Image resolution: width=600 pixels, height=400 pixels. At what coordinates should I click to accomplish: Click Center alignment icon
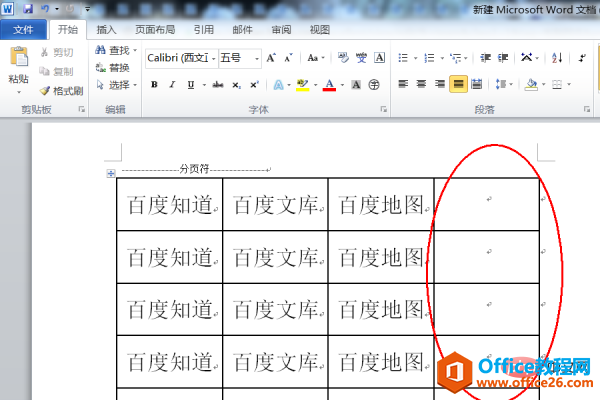[x=421, y=84]
